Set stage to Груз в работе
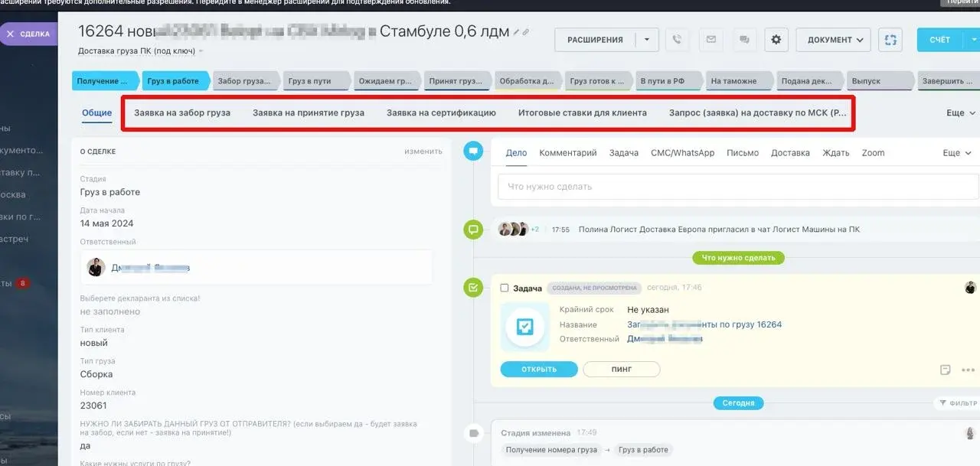 (x=175, y=81)
